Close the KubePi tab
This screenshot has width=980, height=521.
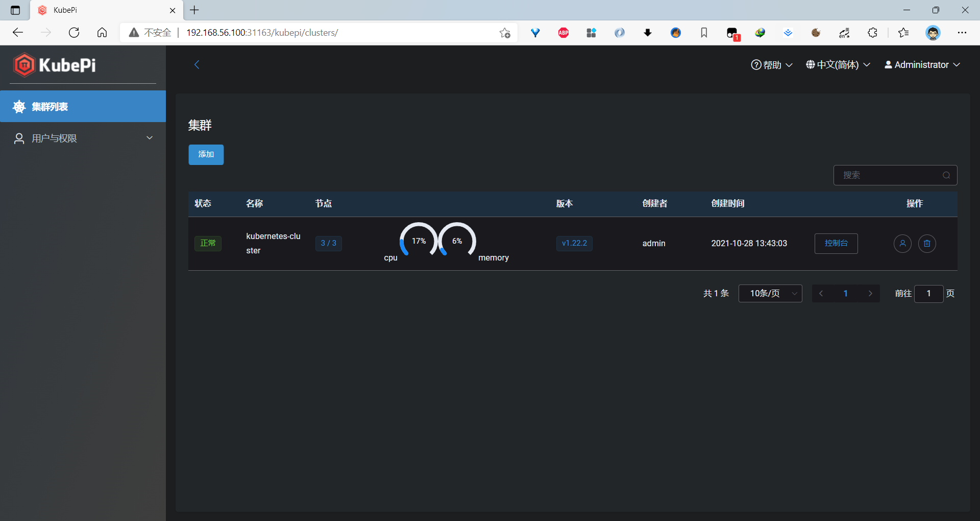click(173, 10)
